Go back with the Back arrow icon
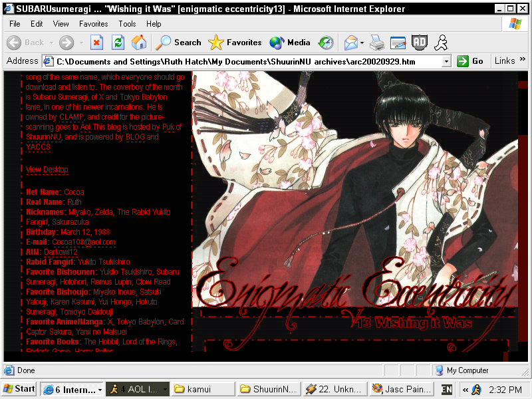Viewport: 532px width, 399px height. tap(14, 43)
